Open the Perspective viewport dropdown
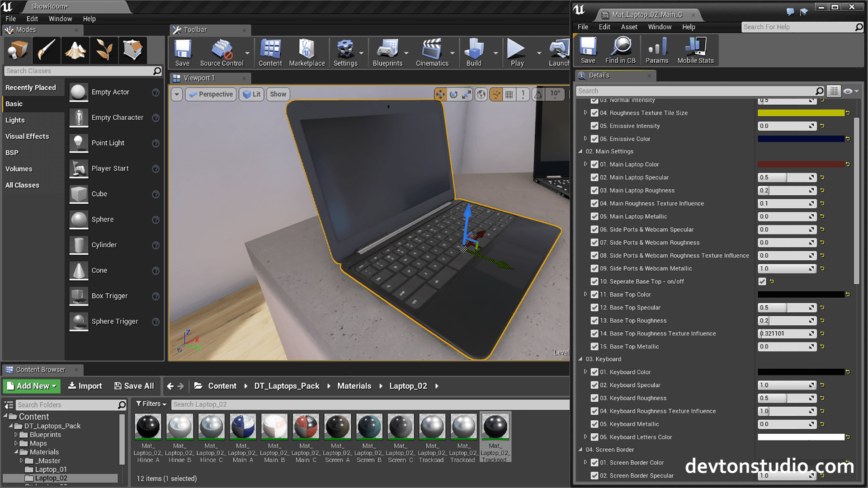 [x=210, y=94]
